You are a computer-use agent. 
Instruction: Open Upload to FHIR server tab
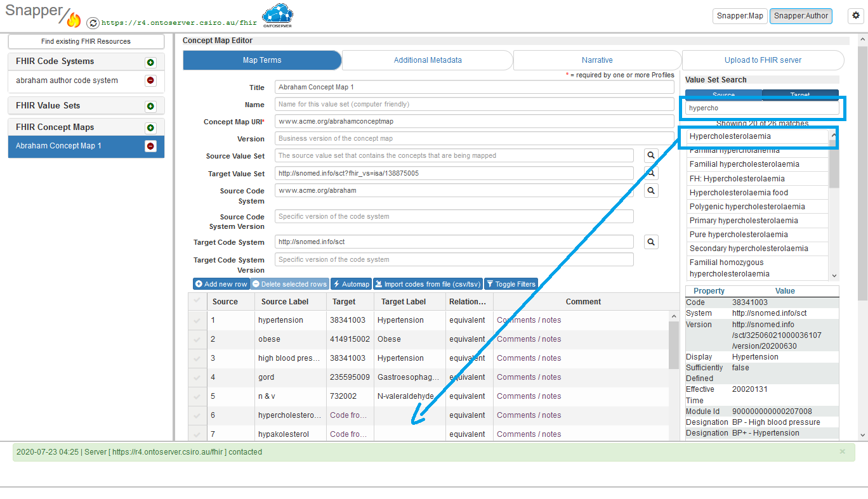pos(763,60)
